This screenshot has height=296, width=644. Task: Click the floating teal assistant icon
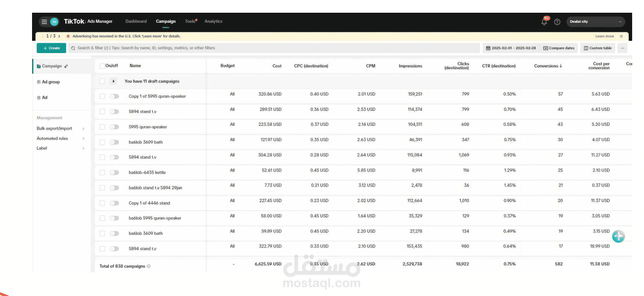[619, 237]
